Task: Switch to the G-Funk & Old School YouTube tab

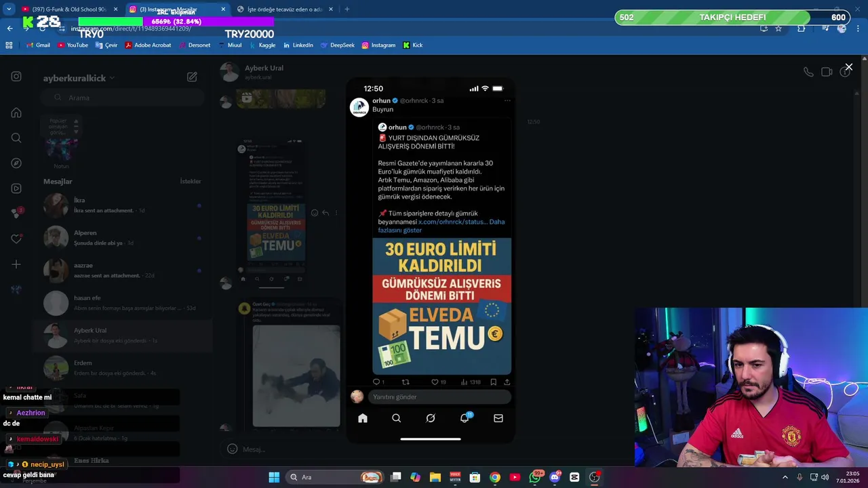Action: [x=71, y=9]
